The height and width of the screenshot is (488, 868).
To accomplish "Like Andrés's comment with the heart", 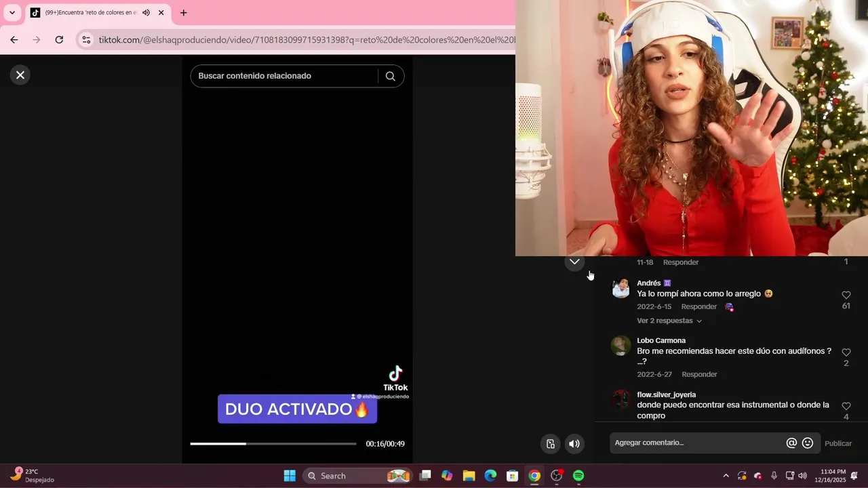I will tap(846, 295).
